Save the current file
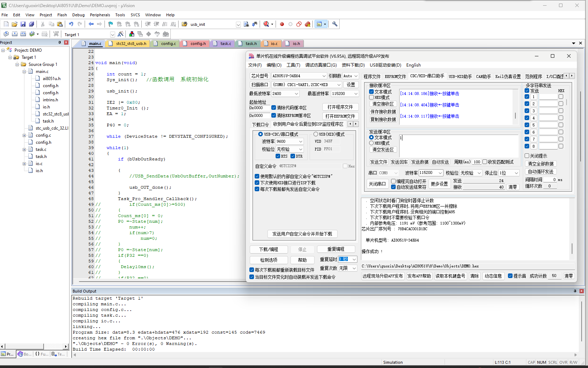The width and height of the screenshot is (588, 368). [x=23, y=24]
